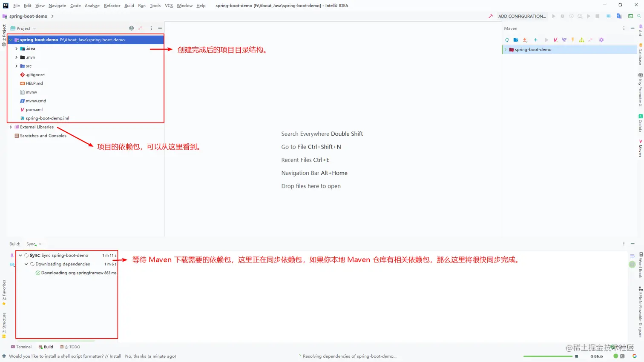Viewport: 644px width, 362px height.
Task: Select the mvnw.cmd file
Action: click(x=33, y=101)
